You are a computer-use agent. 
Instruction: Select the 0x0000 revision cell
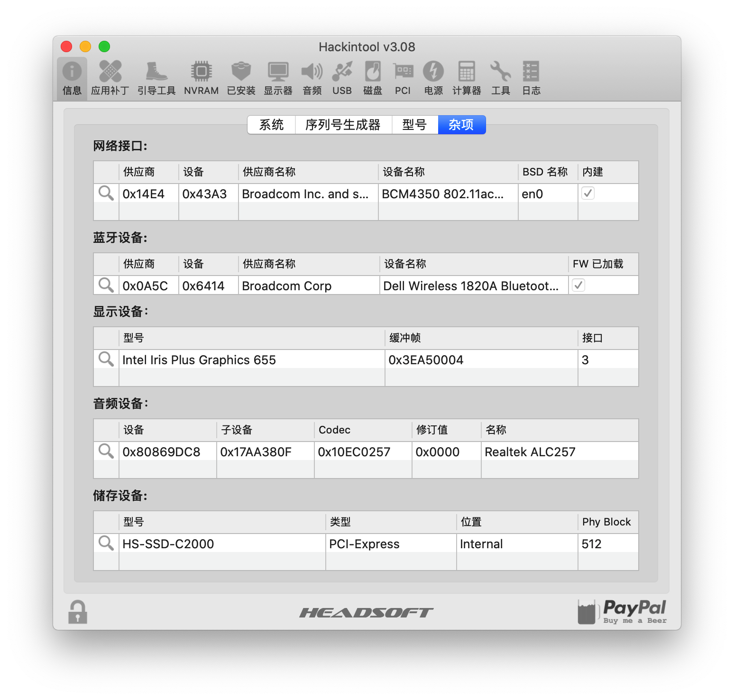coord(447,451)
